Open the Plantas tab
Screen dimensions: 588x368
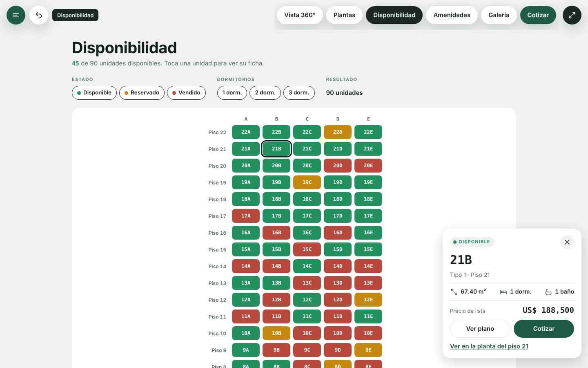coord(344,15)
